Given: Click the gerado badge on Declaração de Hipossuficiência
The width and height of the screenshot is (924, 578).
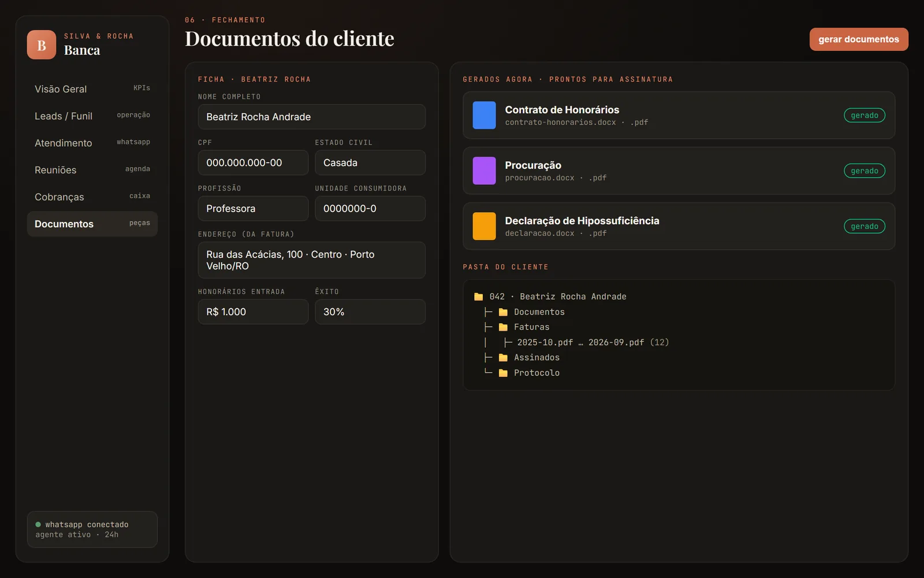Looking at the screenshot, I should pyautogui.click(x=865, y=226).
